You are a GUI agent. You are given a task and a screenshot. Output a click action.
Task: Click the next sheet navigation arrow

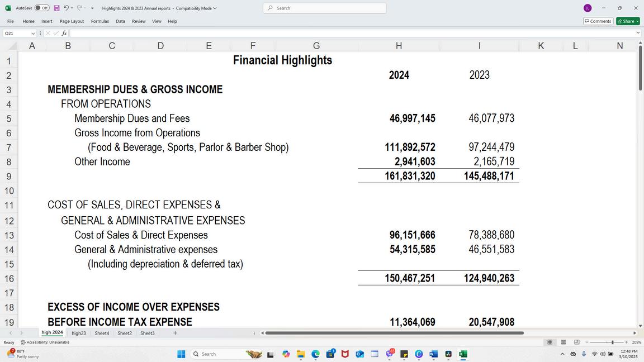click(x=21, y=334)
